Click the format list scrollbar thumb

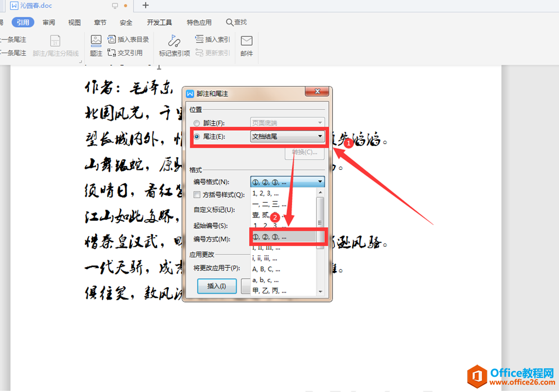pyautogui.click(x=320, y=223)
